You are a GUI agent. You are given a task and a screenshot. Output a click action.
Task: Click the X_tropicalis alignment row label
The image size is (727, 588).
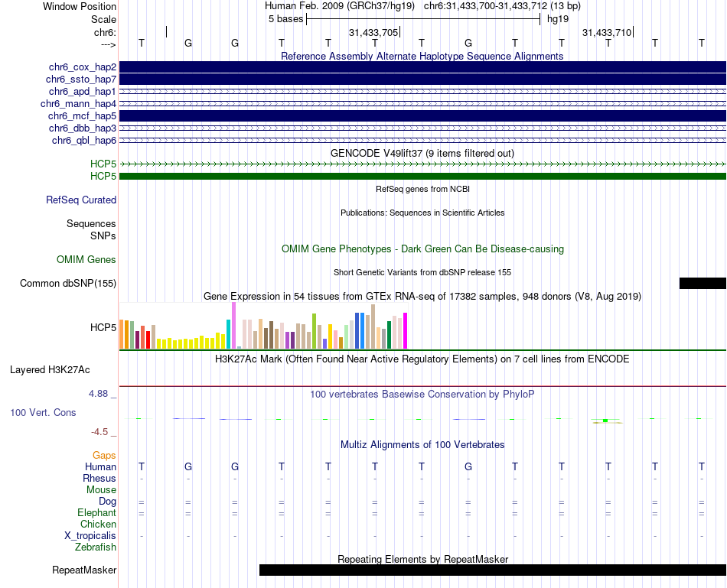click(90, 536)
